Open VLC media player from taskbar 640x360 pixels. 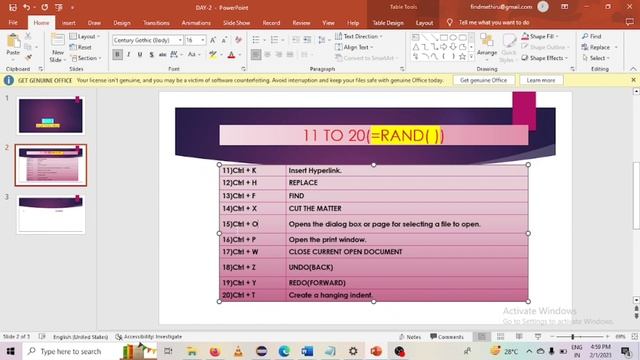(238, 351)
